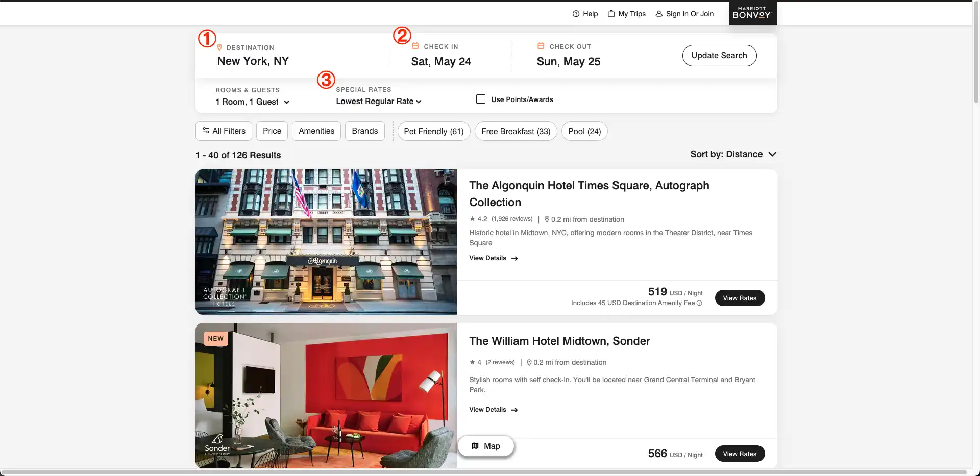
Task: Click the All Filters sliders icon
Action: [206, 131]
